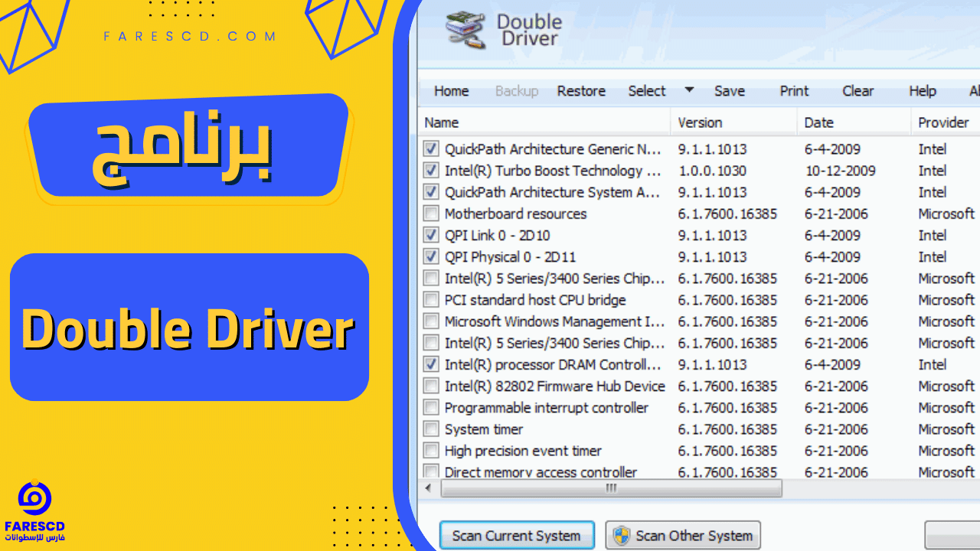Click the date value 10-12-2009
The height and width of the screenshot is (551, 980).
841,171
